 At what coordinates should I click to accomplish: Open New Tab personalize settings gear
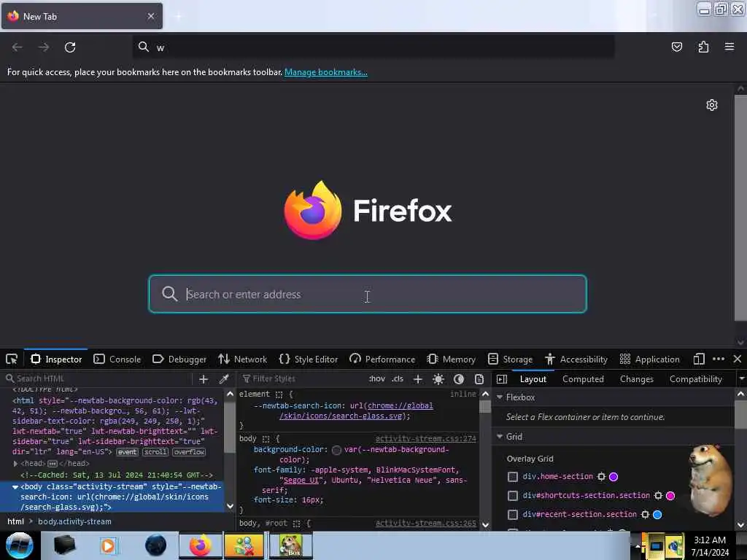[712, 105]
